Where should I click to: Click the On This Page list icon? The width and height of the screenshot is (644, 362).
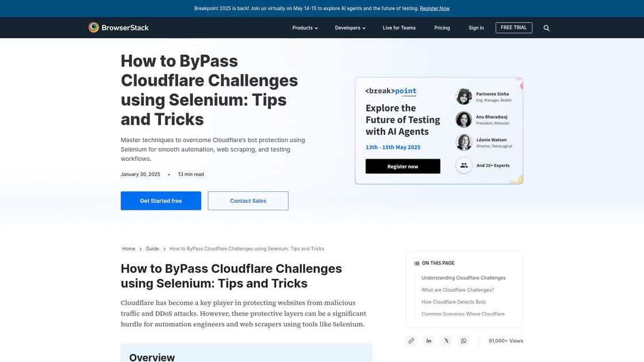(x=416, y=263)
